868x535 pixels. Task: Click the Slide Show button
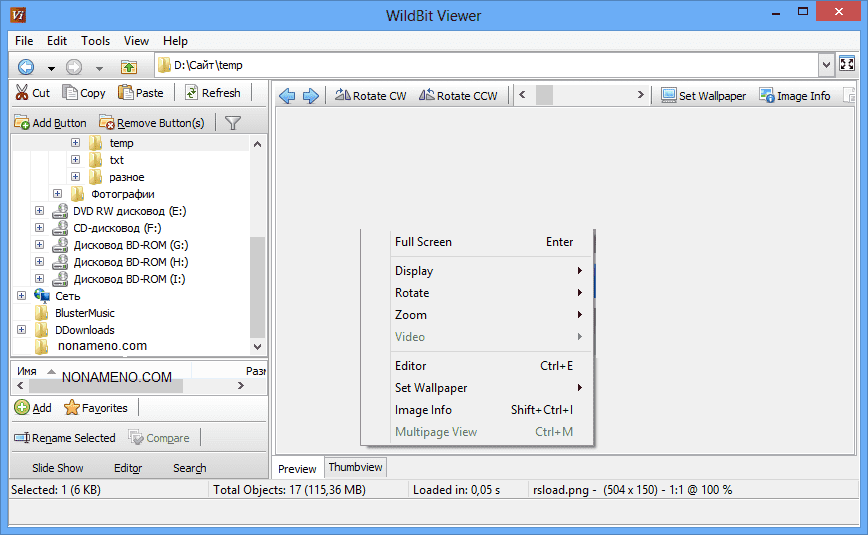[57, 468]
